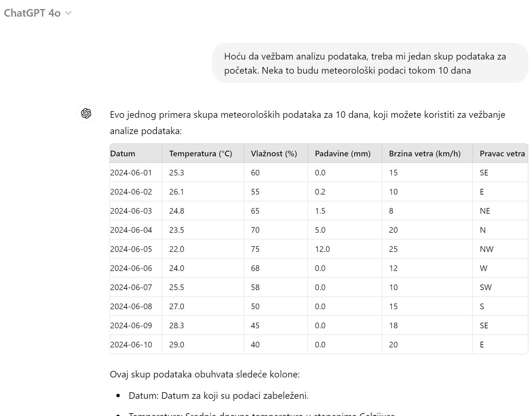Select the 2024-06-01 date cell

[x=136, y=173]
